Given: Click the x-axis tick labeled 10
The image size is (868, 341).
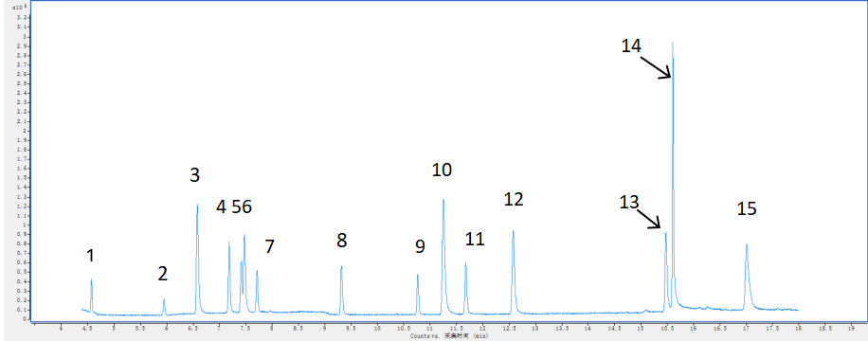Looking at the screenshot, I should click(377, 328).
